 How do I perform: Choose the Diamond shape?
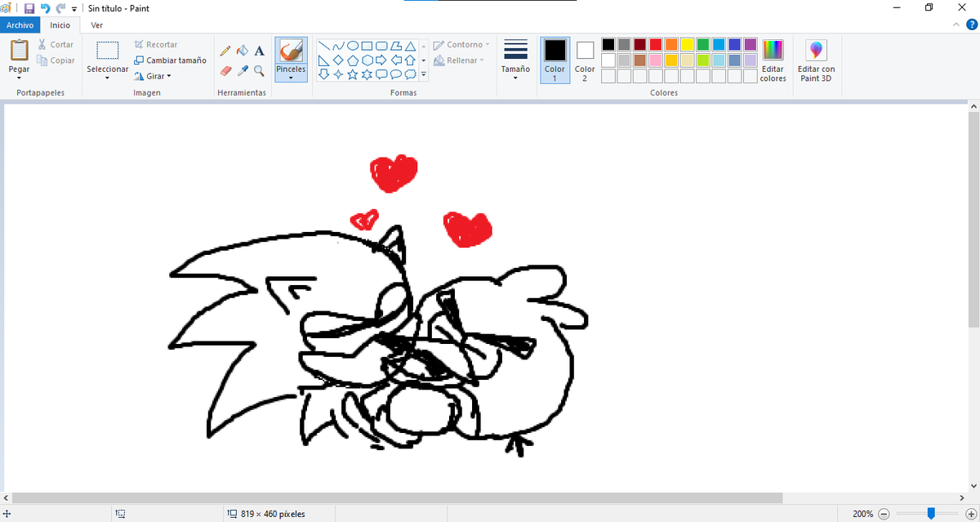click(x=338, y=60)
